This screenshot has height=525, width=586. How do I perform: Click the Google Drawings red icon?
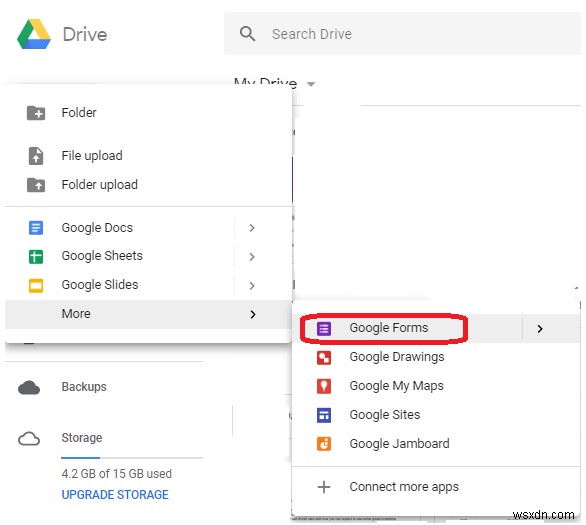(x=324, y=357)
